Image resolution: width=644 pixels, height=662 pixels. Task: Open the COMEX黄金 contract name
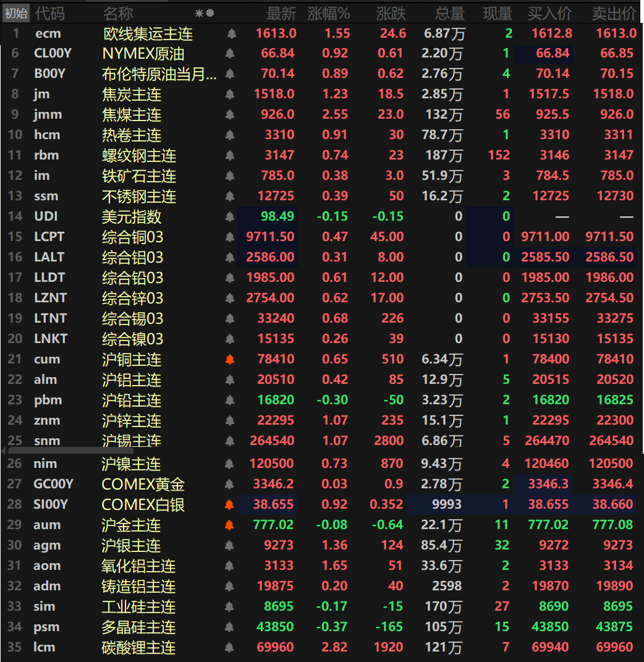143,485
